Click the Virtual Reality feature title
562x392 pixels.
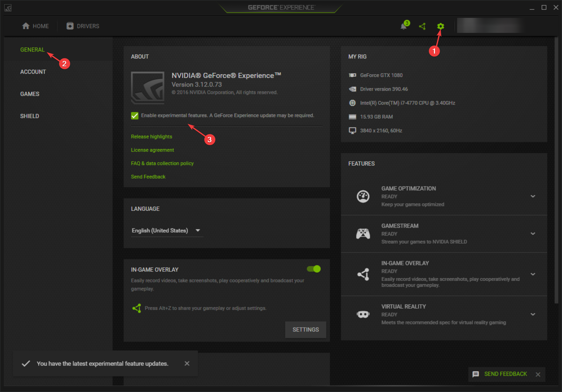[x=404, y=307]
